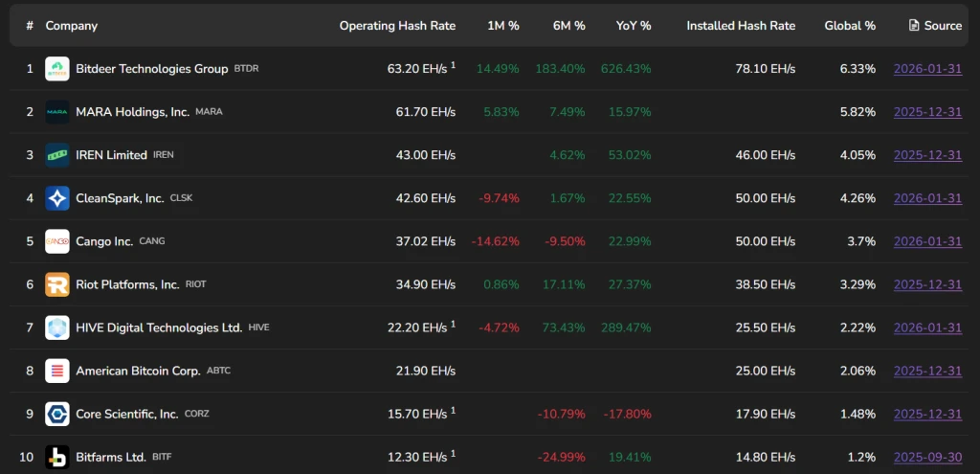Click the Core Scientific logo icon
The image size is (980, 474).
pos(57,414)
